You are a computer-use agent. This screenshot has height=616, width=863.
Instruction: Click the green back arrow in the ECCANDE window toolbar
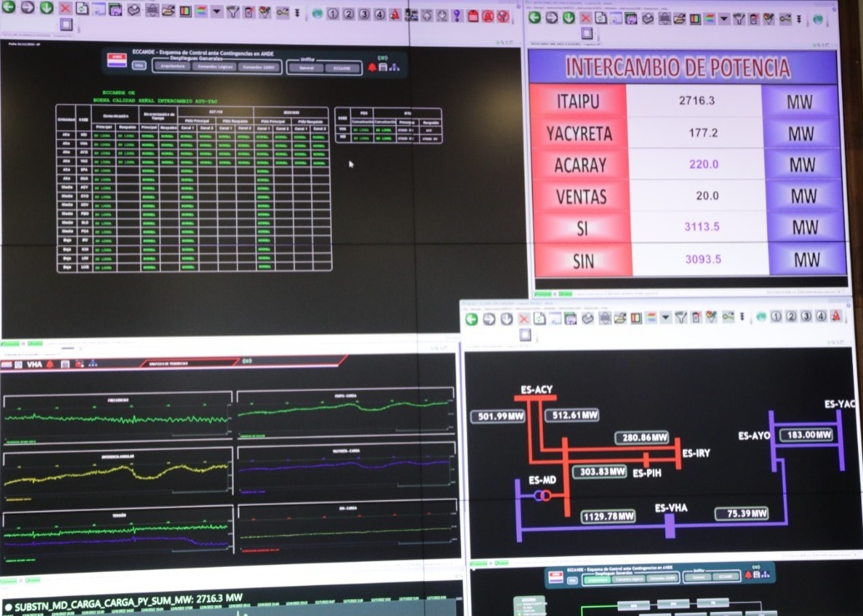(x=9, y=7)
